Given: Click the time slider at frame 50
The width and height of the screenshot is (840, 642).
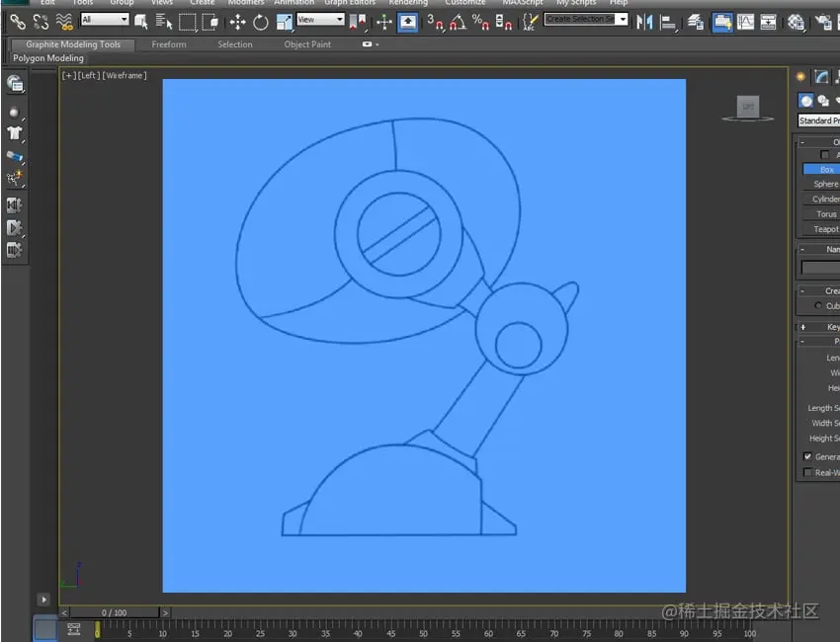Looking at the screenshot, I should coord(423,628).
